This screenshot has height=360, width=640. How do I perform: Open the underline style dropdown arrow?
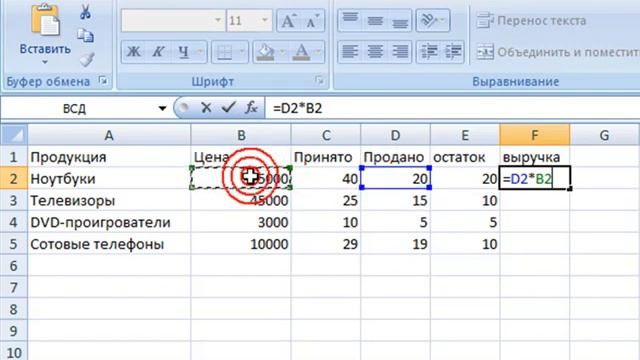(200, 52)
